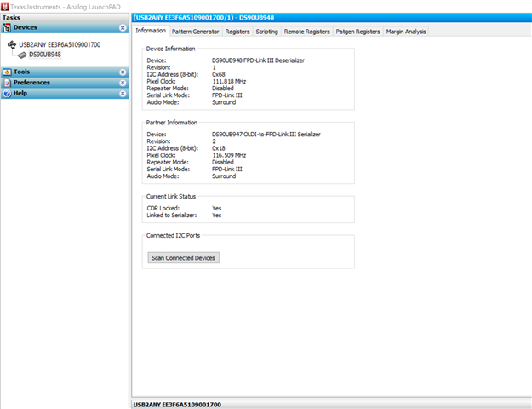Click the Device Information group title

(x=170, y=49)
